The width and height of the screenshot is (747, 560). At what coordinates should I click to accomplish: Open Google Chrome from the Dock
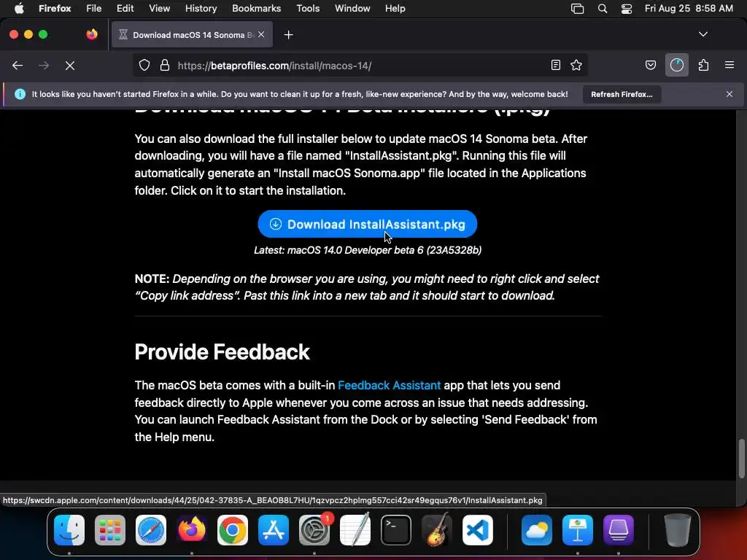click(233, 530)
